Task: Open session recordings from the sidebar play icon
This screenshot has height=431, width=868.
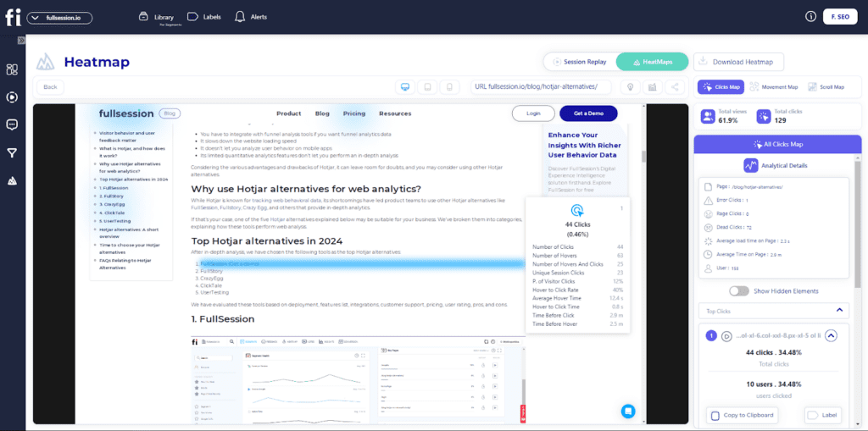Action: [12, 97]
